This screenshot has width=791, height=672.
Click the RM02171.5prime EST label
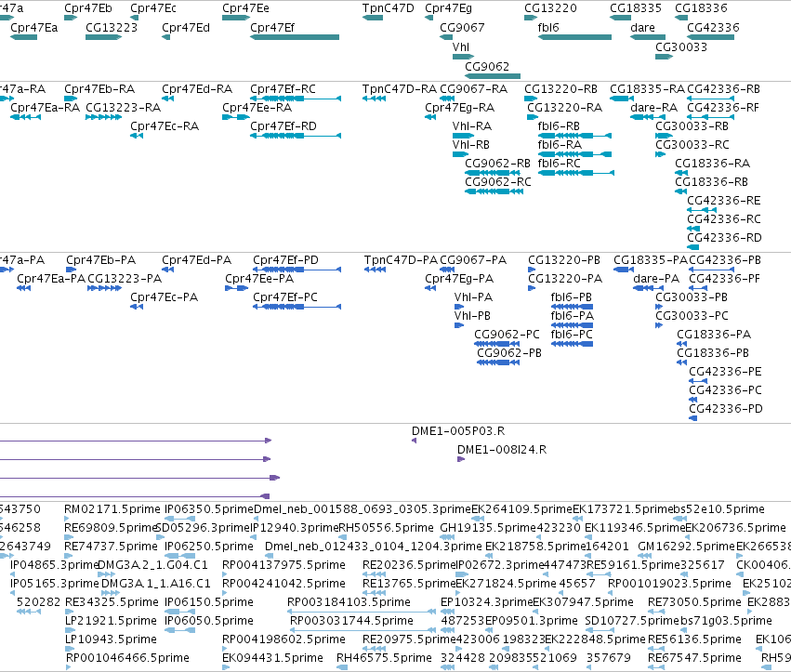click(112, 509)
